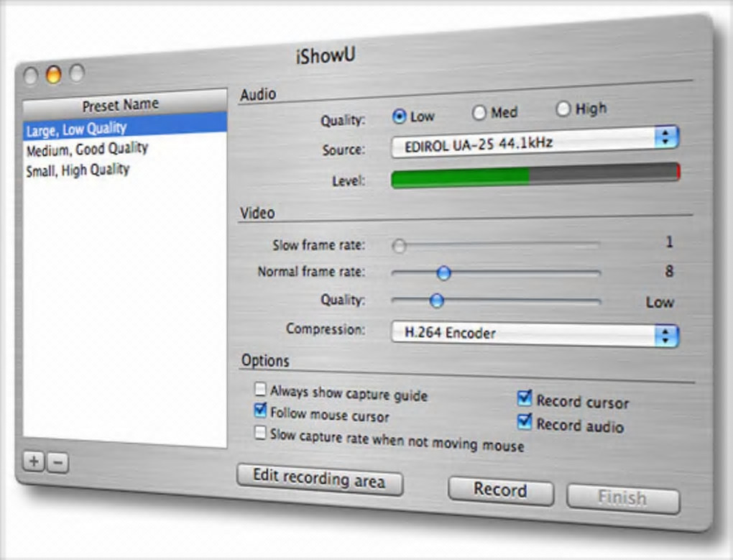Click the Edit recording area button

tap(320, 479)
